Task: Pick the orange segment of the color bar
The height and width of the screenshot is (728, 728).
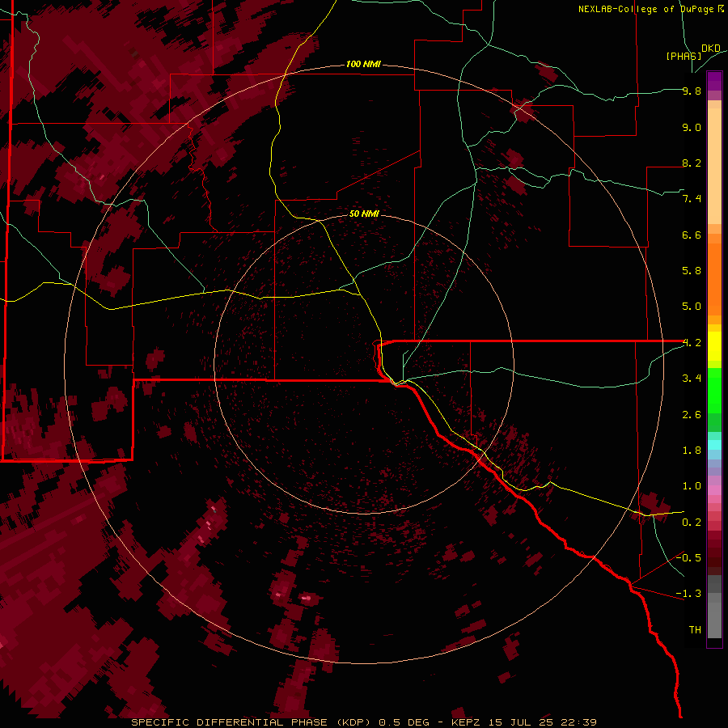Action: [714, 278]
